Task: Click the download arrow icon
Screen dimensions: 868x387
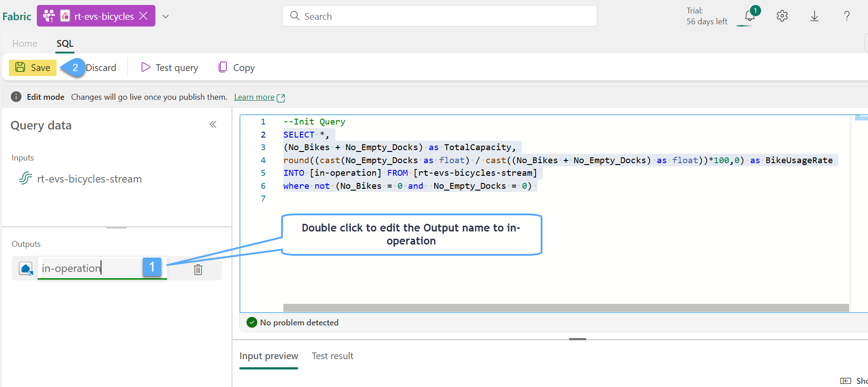Action: click(x=814, y=16)
